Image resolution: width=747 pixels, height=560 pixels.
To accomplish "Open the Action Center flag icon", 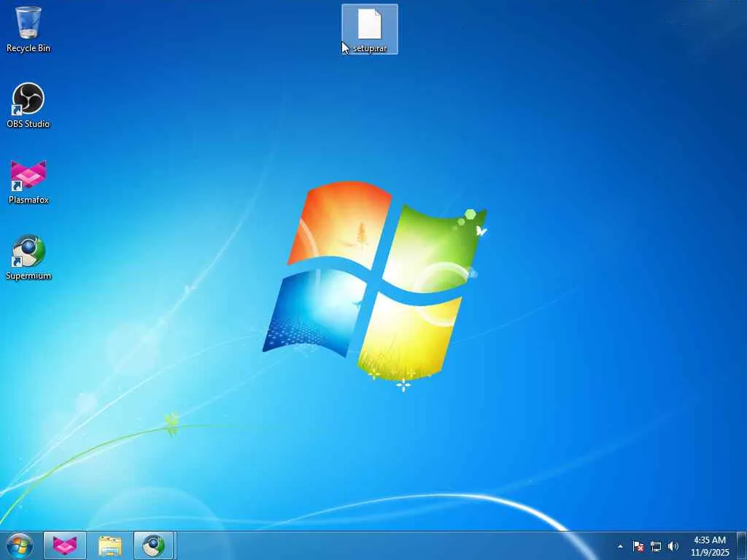I will click(638, 546).
